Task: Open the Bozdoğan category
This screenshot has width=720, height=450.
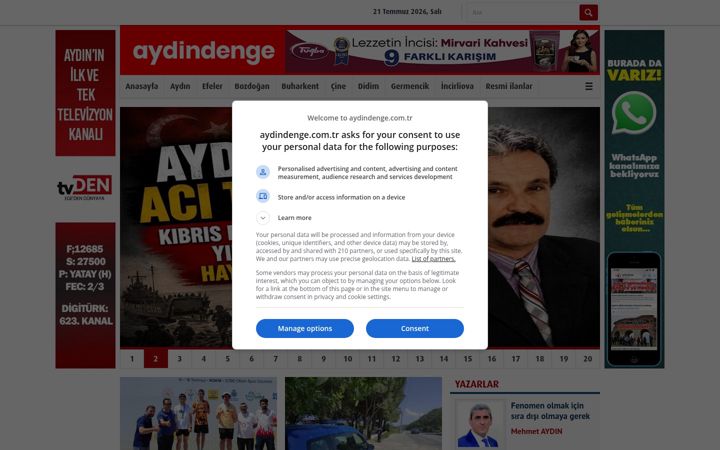Action: coord(252,86)
